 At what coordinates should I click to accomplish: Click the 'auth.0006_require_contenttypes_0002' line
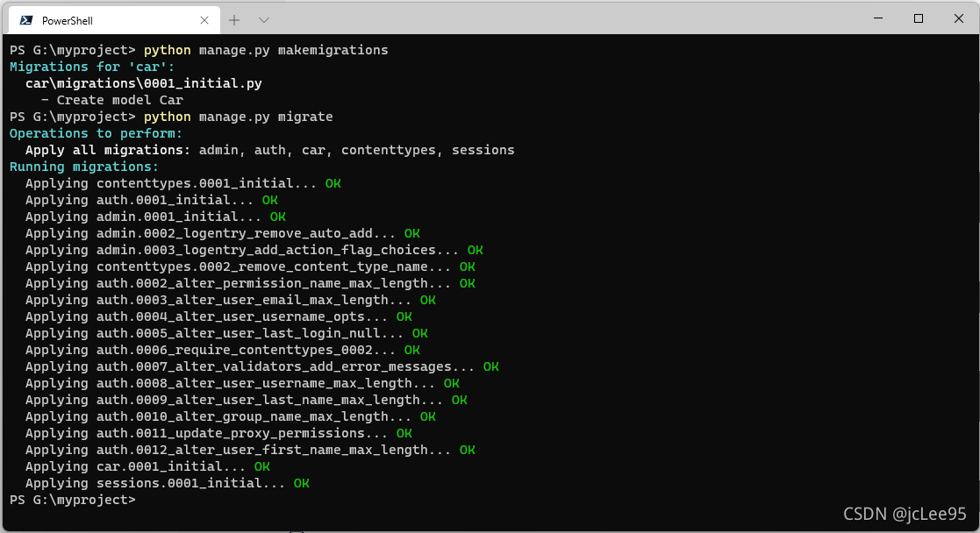[222, 350]
